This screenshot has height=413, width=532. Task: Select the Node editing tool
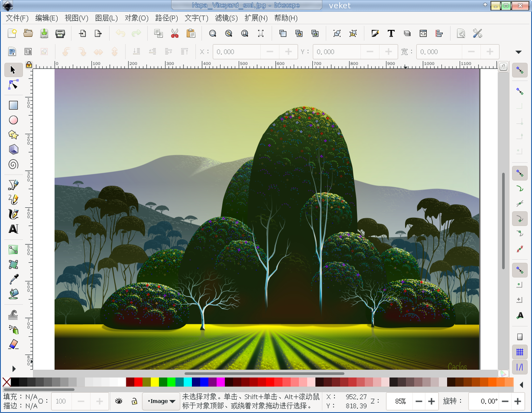(x=13, y=85)
